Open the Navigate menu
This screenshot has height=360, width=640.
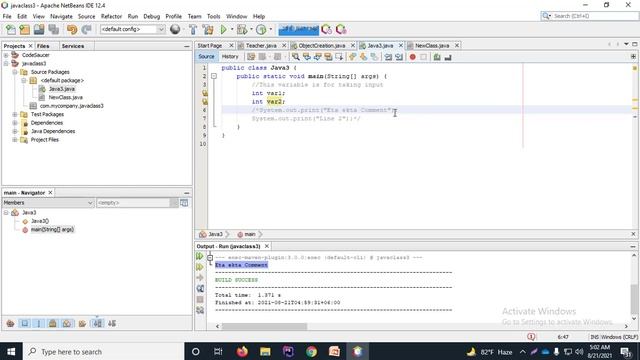pos(61,16)
